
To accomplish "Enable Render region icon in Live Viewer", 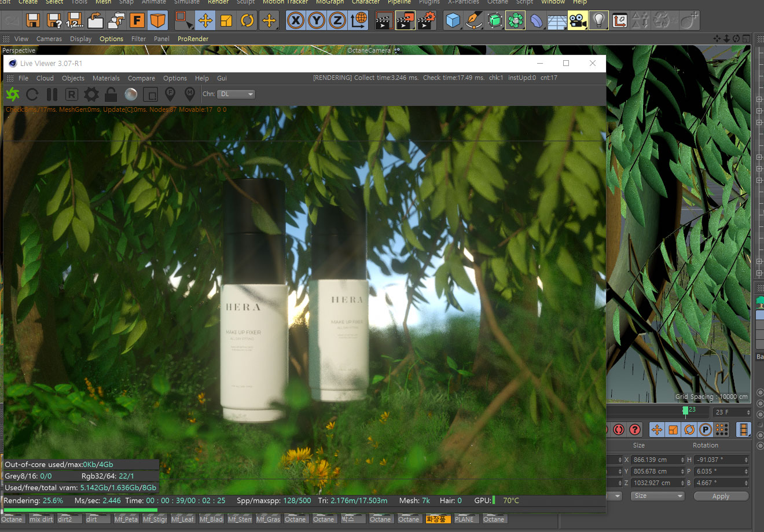I will [150, 94].
